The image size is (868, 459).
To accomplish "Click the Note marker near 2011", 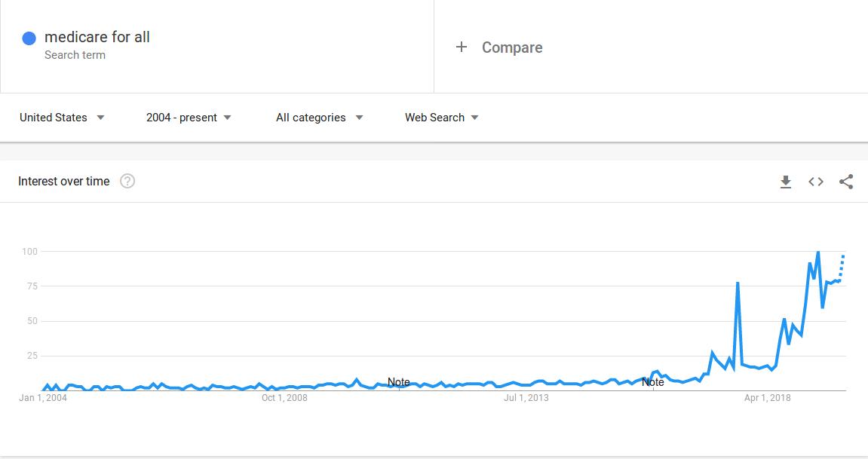I will point(399,381).
